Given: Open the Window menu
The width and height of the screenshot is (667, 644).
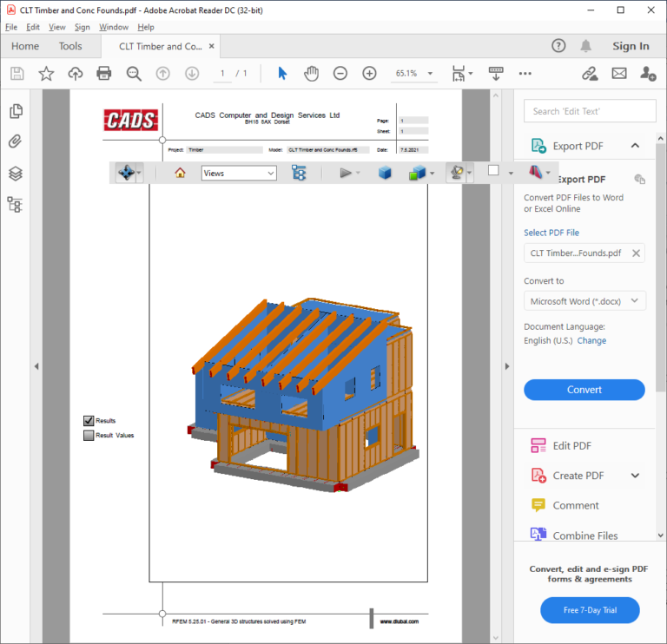Looking at the screenshot, I should pyautogui.click(x=114, y=27).
